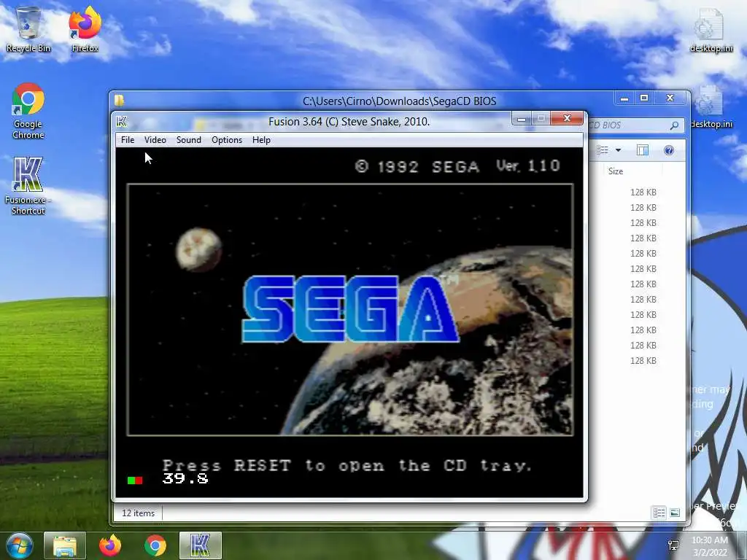Click the Explorer change view icon
The height and width of the screenshot is (560, 747).
pos(603,150)
